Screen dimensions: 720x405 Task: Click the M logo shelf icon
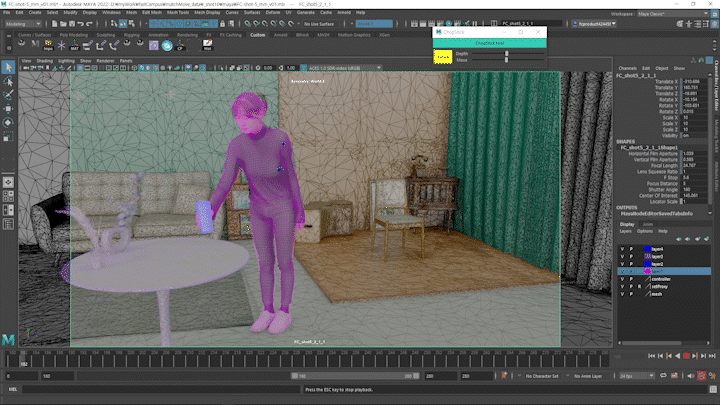tap(35, 45)
